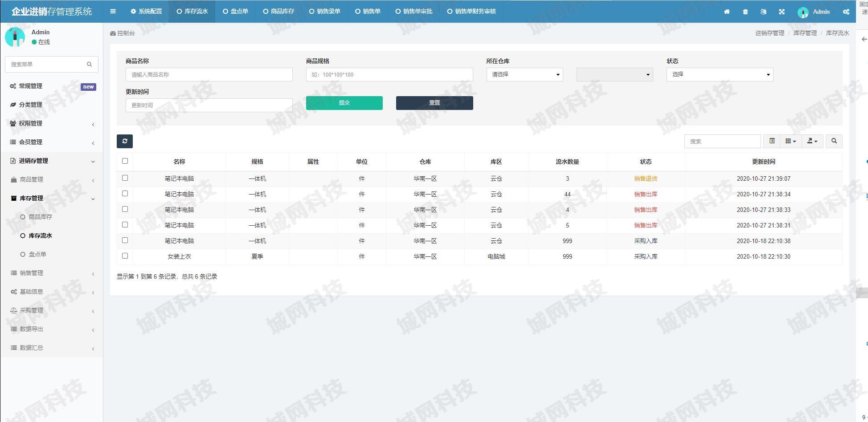This screenshot has height=422, width=868.
Task: Open the empty second warehouse area dropdown
Action: click(x=614, y=74)
